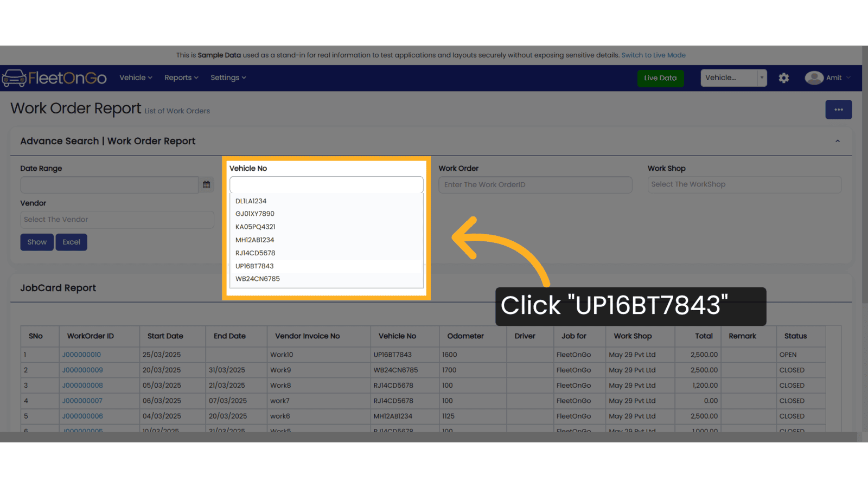Expand the Vehicle... selector dropdown arrow

pyautogui.click(x=762, y=78)
